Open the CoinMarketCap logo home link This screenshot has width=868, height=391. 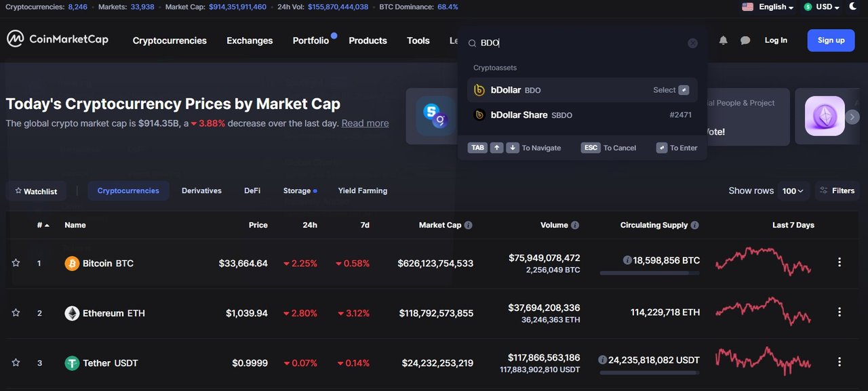point(58,39)
